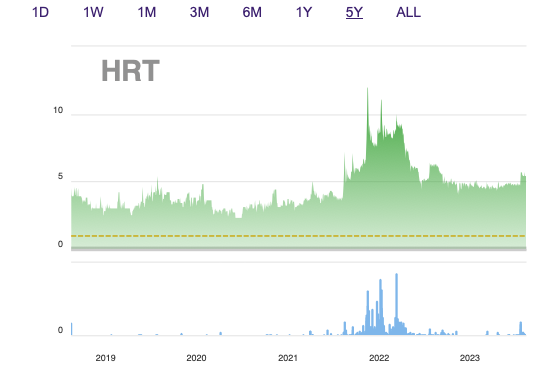Show the 1M price history
This screenshot has width=543, height=375.
tap(147, 12)
